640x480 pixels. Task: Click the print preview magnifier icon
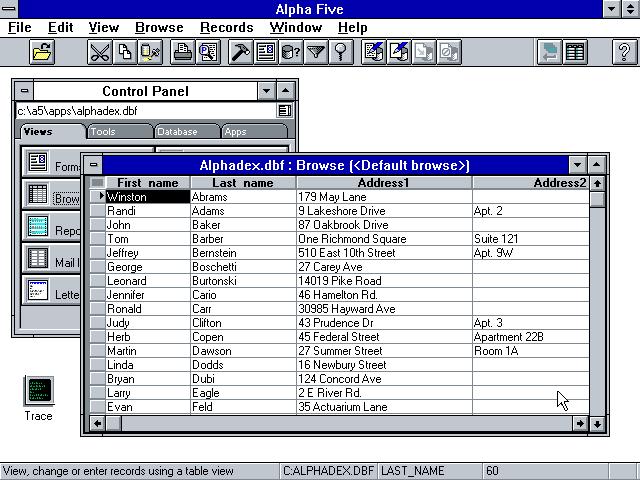tap(208, 52)
